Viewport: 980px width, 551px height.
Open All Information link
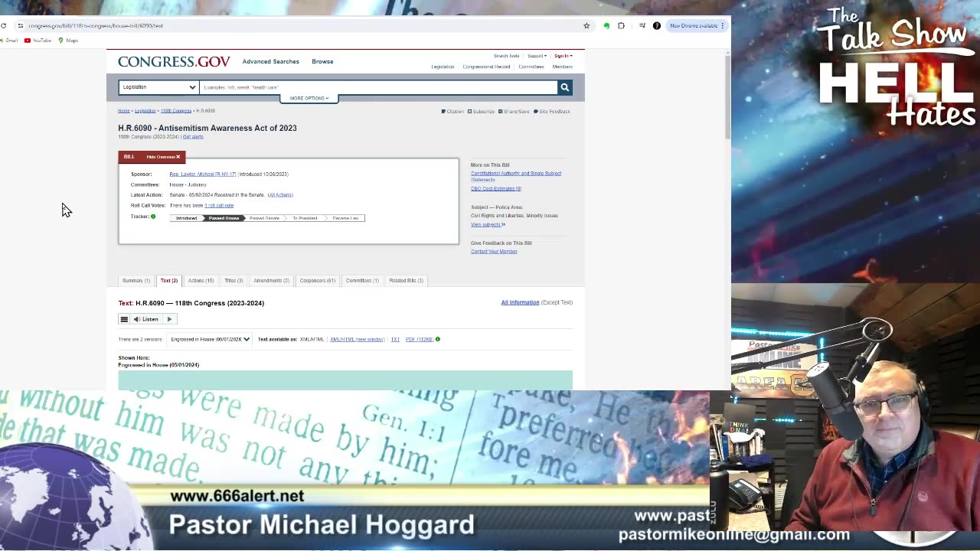[x=520, y=302]
